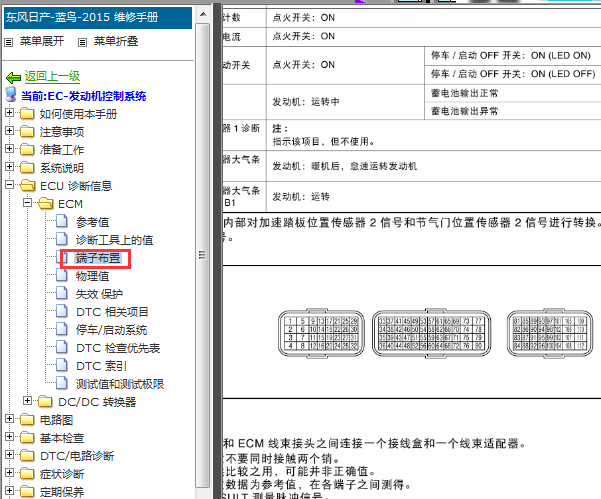
Task: Open the 参考值 page
Action: pos(92,222)
